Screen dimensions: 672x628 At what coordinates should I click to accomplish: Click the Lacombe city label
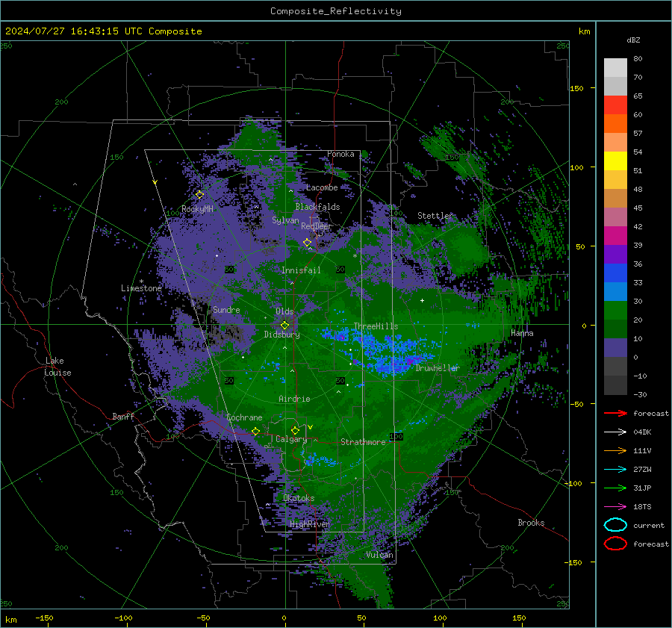[322, 187]
